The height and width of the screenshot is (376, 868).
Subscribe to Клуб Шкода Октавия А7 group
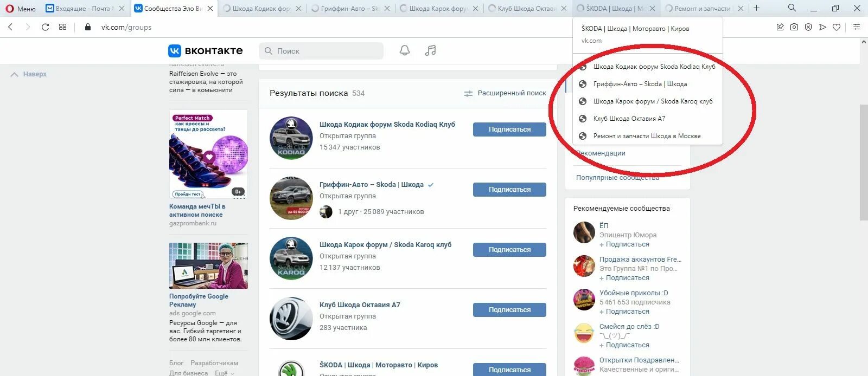tap(509, 310)
